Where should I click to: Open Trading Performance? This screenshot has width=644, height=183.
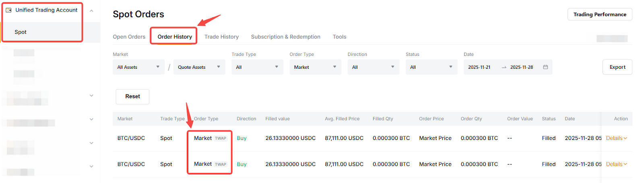600,14
